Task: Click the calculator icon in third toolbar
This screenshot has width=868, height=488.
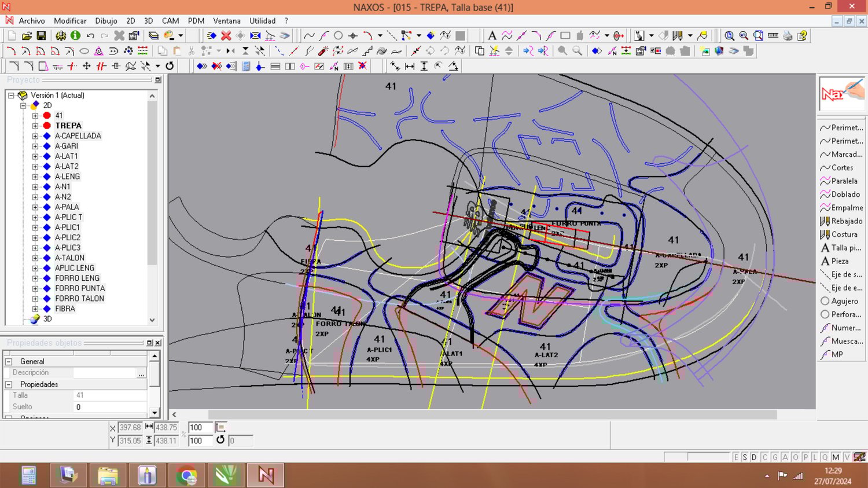Action: (x=246, y=66)
